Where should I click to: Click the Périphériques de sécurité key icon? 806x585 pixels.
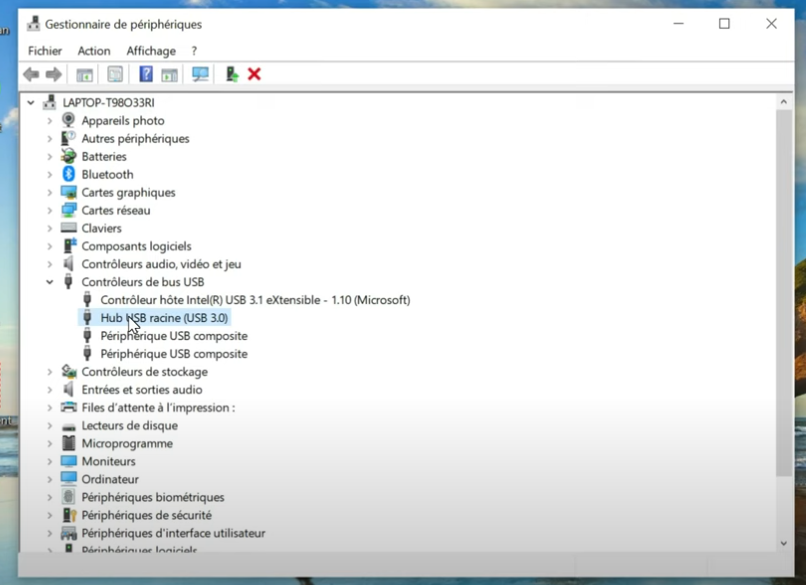[x=69, y=515]
